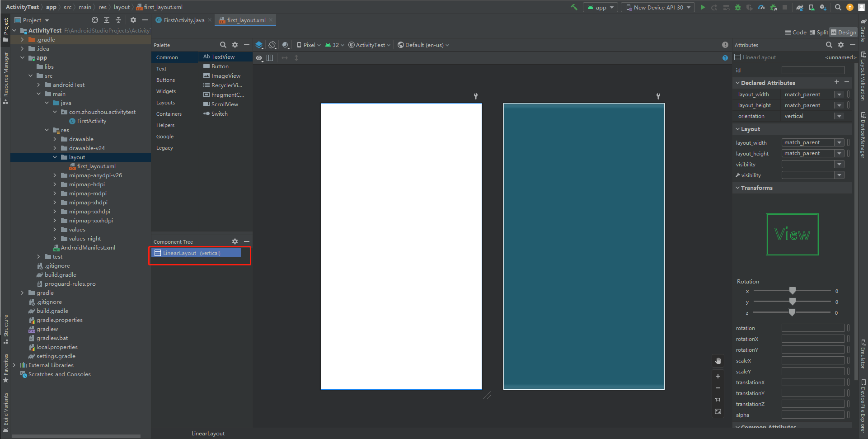Open the orientation vertical dropdown
Image resolution: width=868 pixels, height=439 pixels.
point(839,116)
